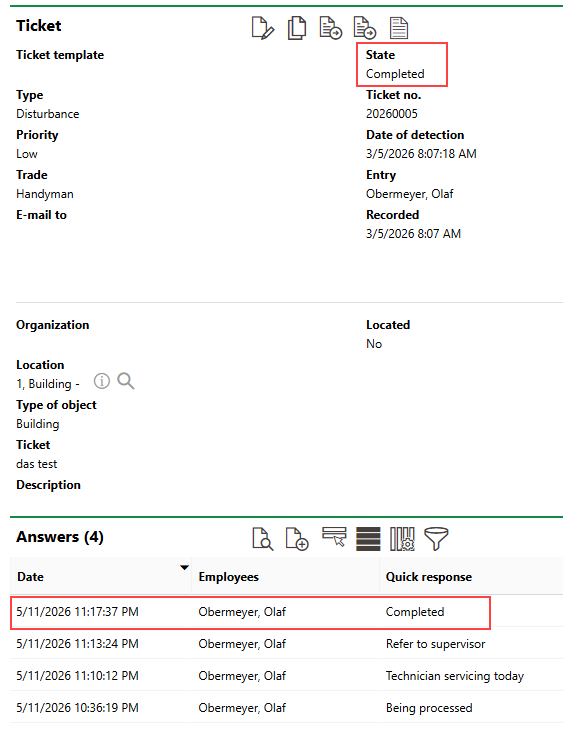Open column settings for the Answers table
563x733 pixels.
pos(402,539)
